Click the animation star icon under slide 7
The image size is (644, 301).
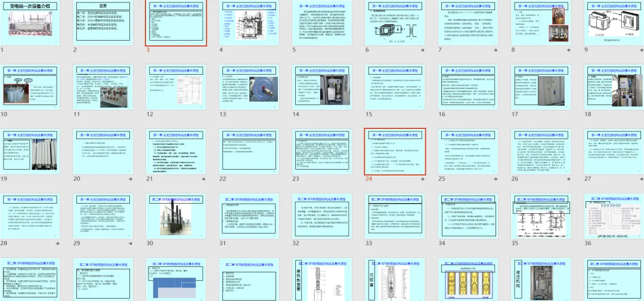coord(496,50)
